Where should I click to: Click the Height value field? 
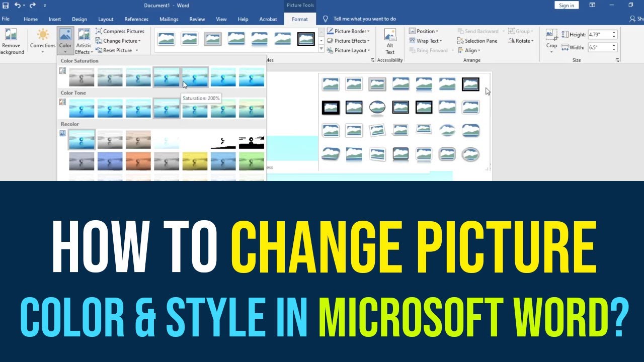click(599, 35)
